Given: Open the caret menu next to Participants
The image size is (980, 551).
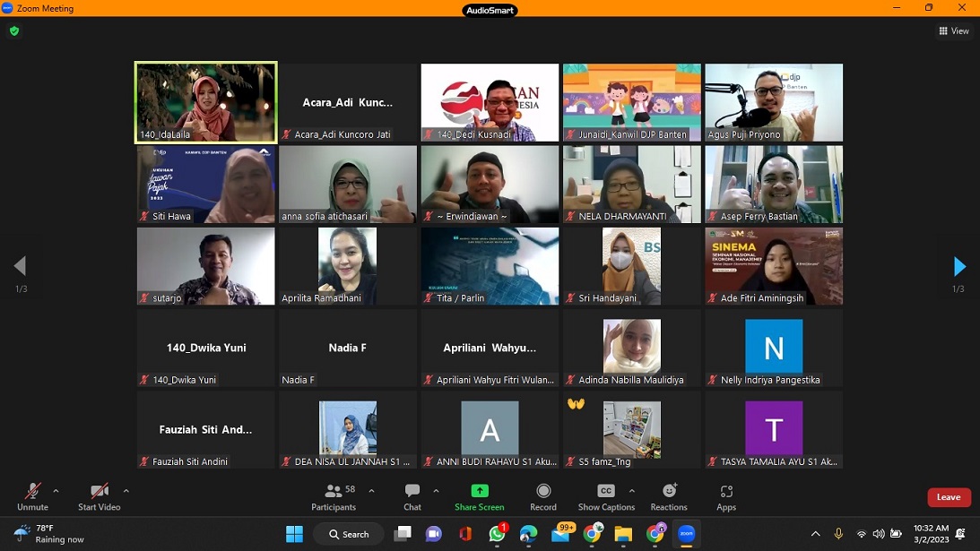Looking at the screenshot, I should pos(371,491).
